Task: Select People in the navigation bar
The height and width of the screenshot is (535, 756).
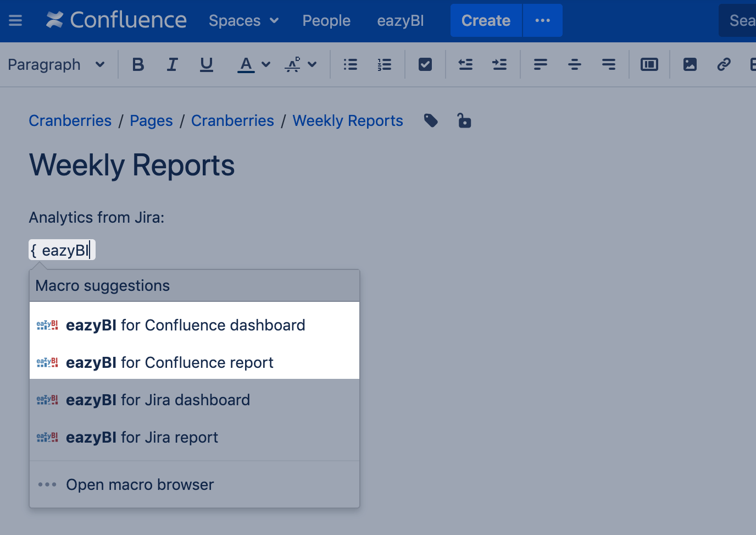Action: [326, 20]
